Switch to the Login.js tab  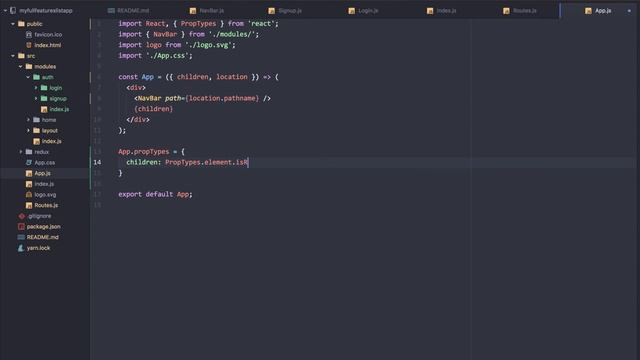pyautogui.click(x=363, y=11)
